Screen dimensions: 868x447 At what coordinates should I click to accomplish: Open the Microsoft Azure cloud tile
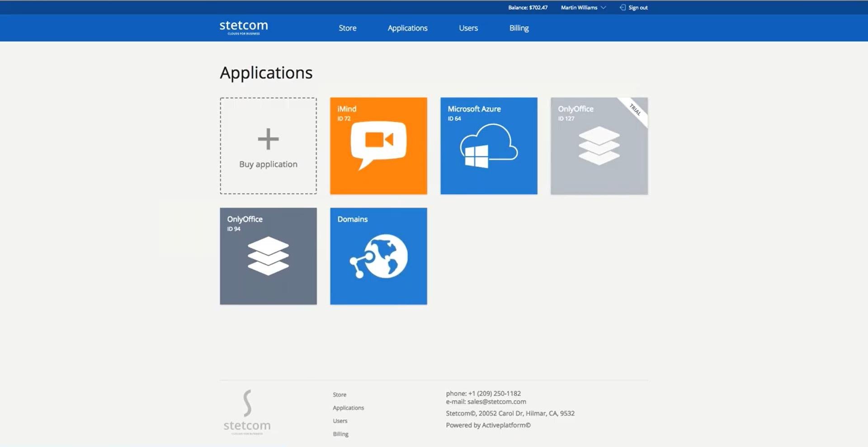click(489, 146)
